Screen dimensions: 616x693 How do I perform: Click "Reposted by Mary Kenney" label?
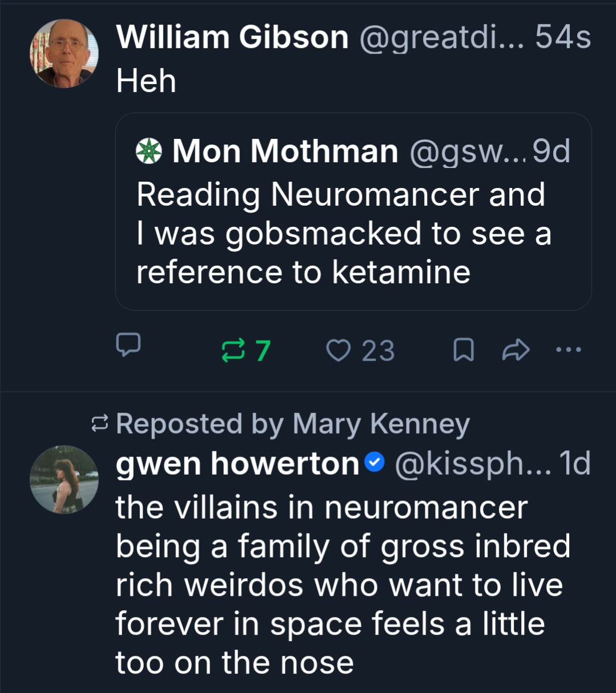(x=292, y=424)
